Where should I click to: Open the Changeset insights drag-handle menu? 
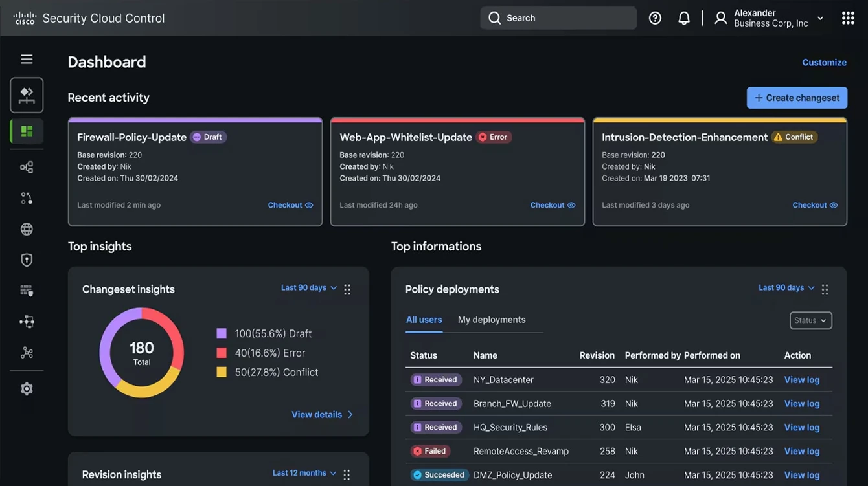(x=347, y=289)
